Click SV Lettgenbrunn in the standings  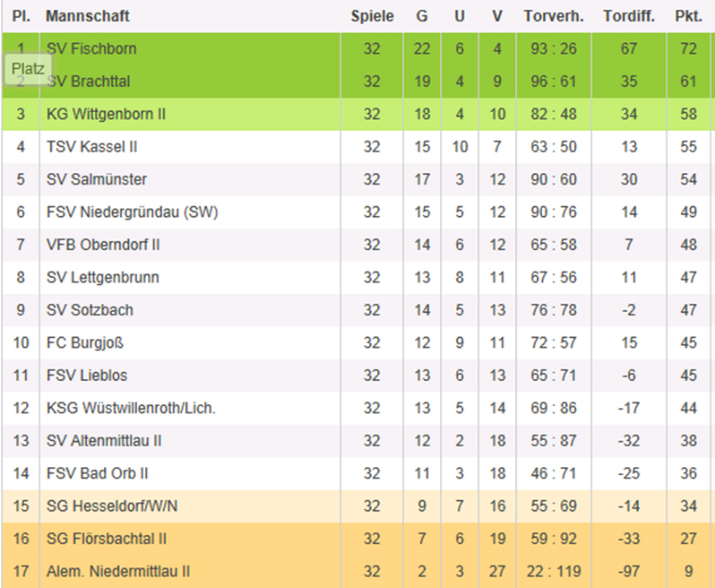pos(102,278)
